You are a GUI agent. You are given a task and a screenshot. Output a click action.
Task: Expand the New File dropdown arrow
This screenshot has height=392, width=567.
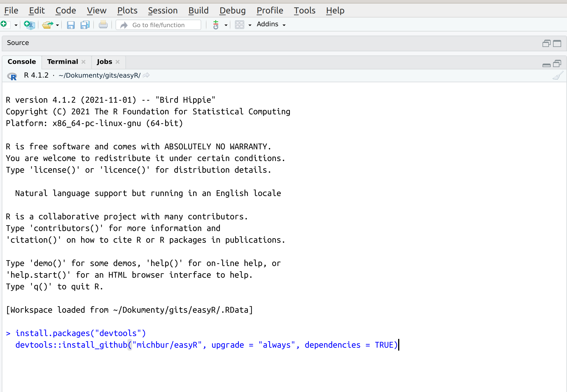point(16,25)
